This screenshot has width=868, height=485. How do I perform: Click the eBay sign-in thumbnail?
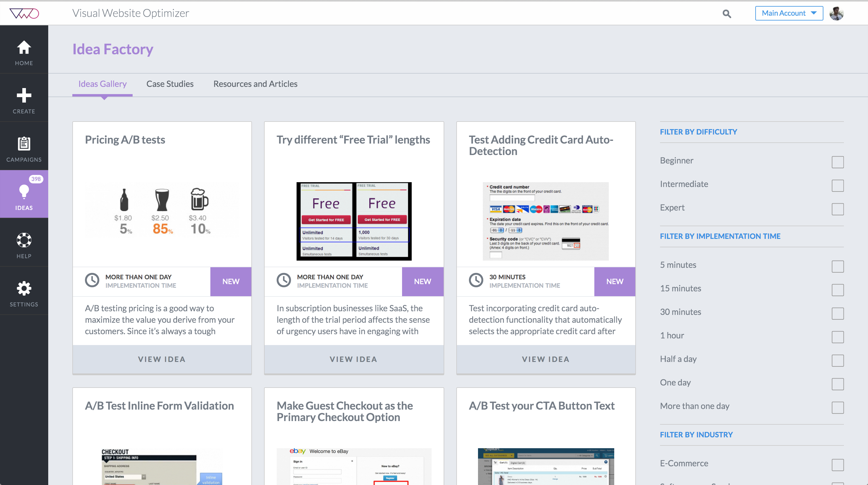click(354, 467)
